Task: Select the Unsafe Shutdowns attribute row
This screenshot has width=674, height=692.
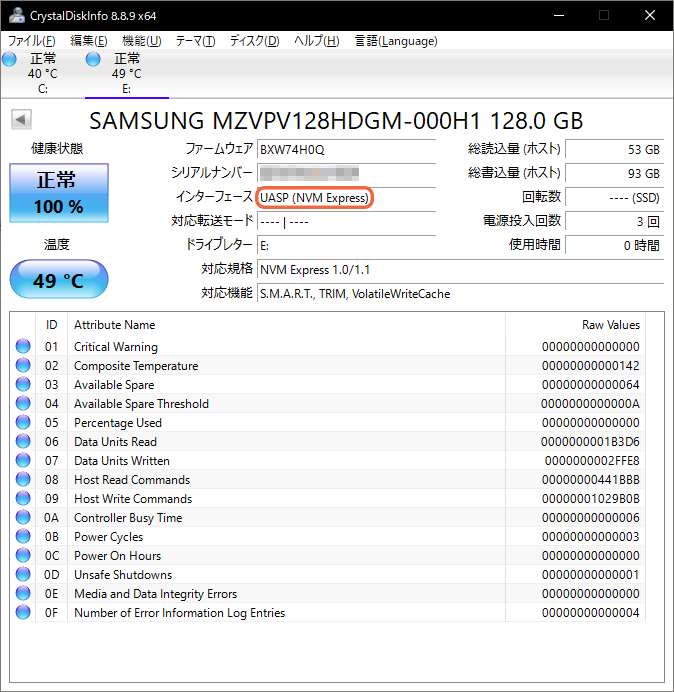Action: click(x=328, y=574)
